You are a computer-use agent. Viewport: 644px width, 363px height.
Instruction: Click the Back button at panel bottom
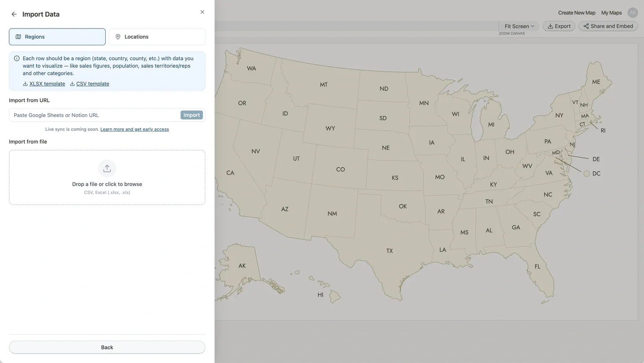[x=107, y=347]
